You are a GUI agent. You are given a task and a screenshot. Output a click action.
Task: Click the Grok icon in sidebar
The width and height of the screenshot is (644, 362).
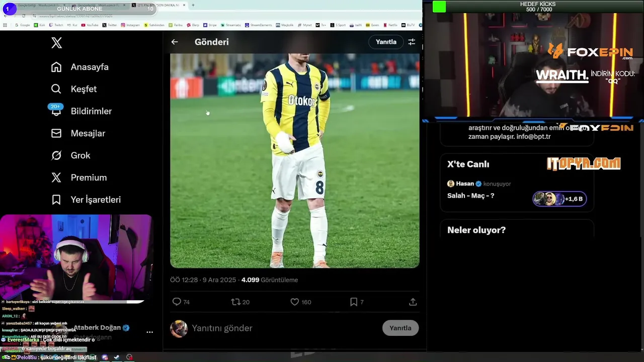coord(56,155)
